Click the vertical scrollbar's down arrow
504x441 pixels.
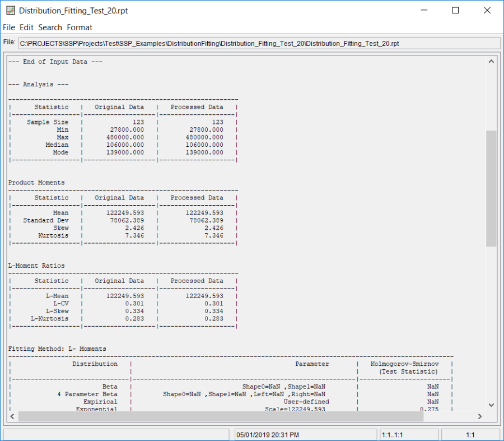tap(491, 406)
